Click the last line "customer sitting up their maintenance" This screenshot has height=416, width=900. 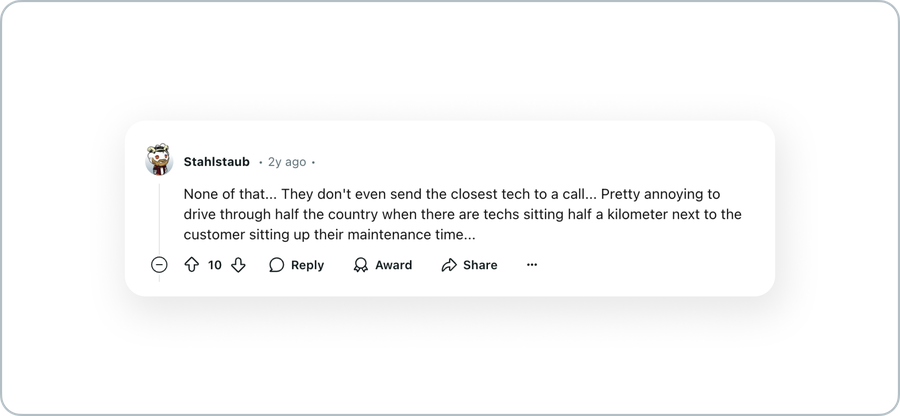[x=329, y=235]
